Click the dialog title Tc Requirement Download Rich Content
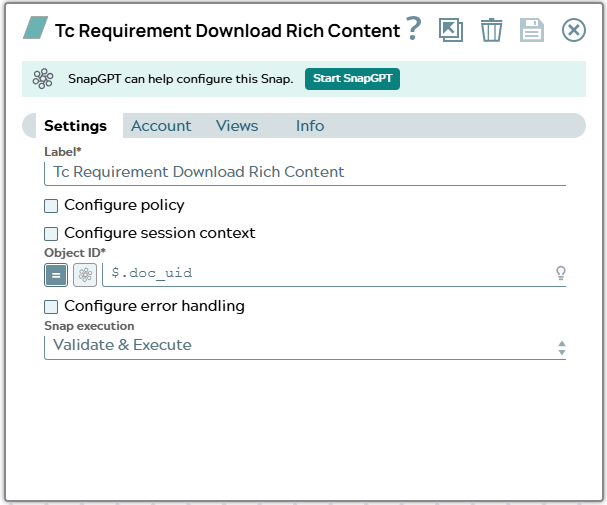The width and height of the screenshot is (607, 505). pos(227,31)
